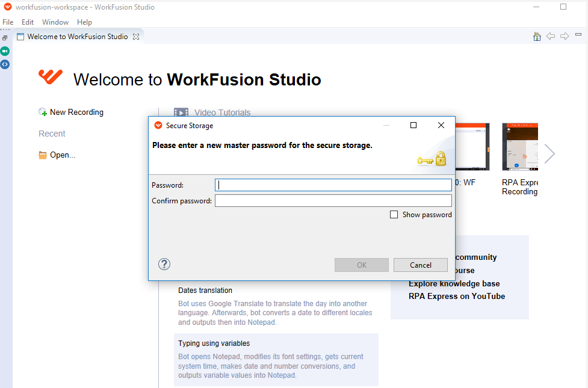Open the WF video tutorial thumbnail
The width and height of the screenshot is (588, 388).
point(472,147)
